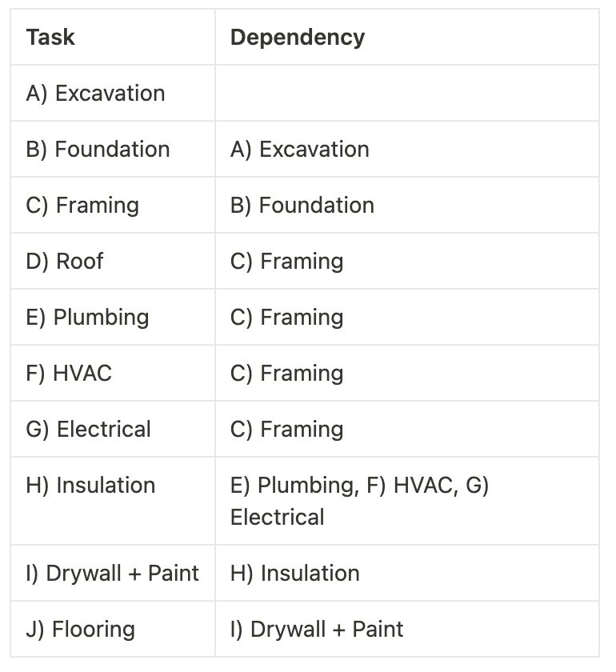Screen dimensions: 616x672
Task: Click the Framing dependency in Roof row
Action: [407, 261]
